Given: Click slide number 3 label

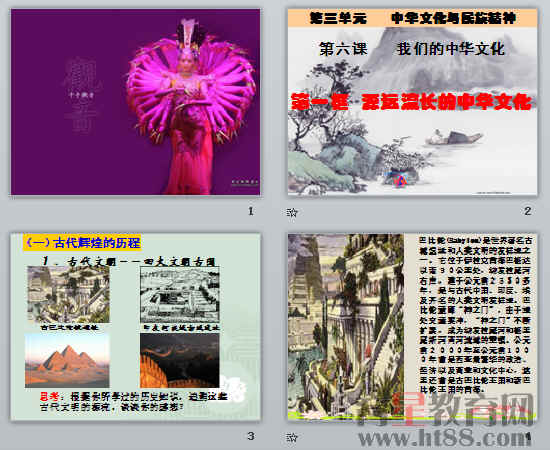Looking at the screenshot, I should coord(250,436).
